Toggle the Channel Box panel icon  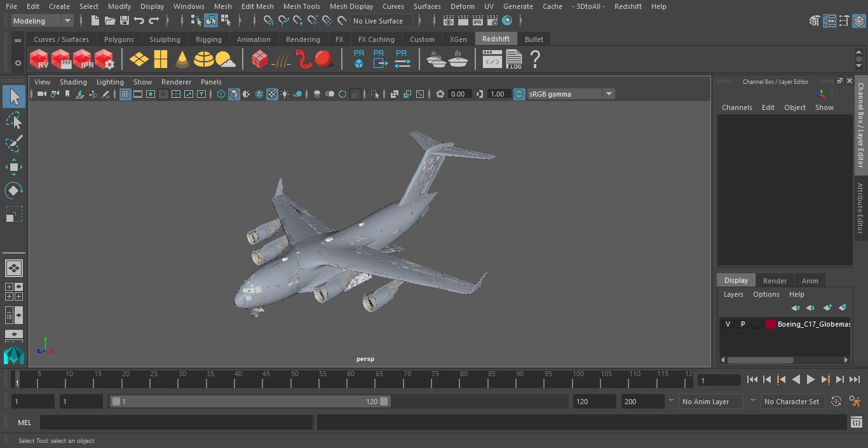click(x=859, y=21)
